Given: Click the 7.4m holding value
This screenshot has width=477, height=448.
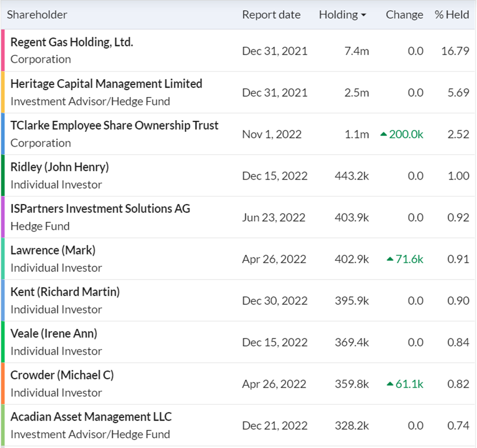Looking at the screenshot, I should pos(357,51).
